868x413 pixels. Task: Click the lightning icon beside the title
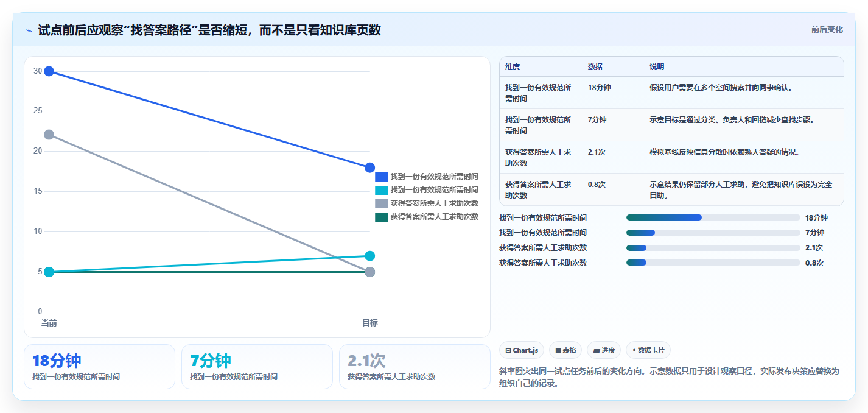(x=29, y=30)
